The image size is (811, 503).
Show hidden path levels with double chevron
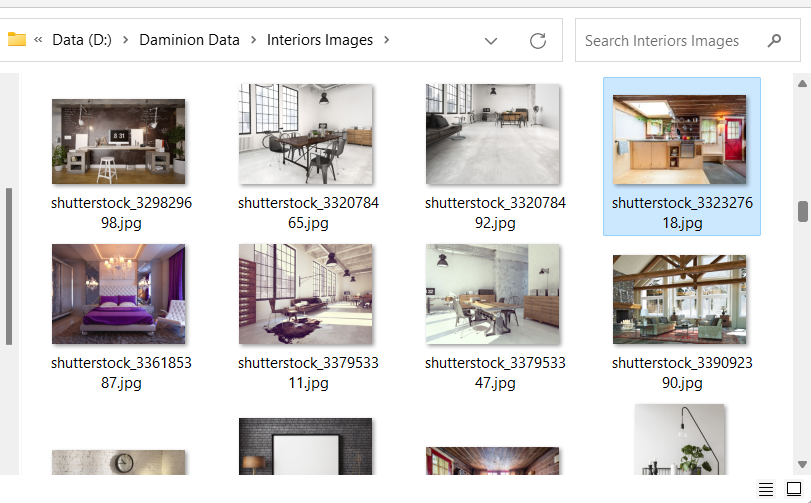tap(38, 41)
